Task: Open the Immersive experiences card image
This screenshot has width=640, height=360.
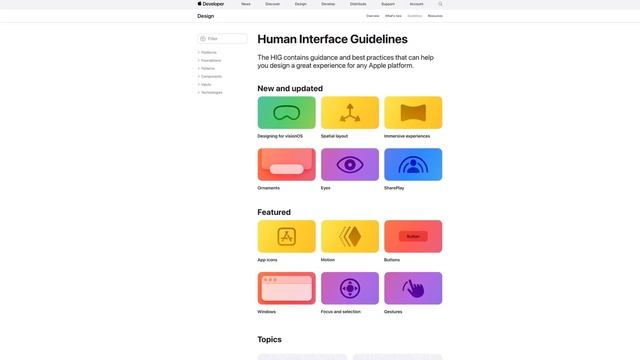Action: click(x=413, y=113)
